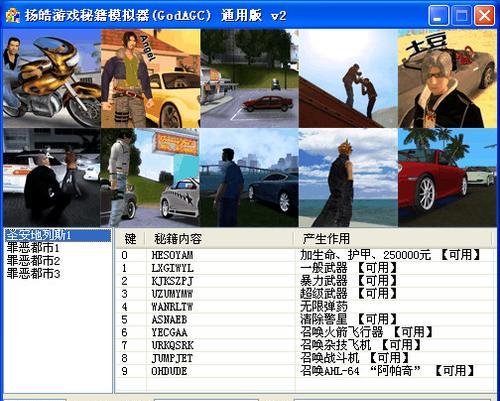Select the WANRLTW cheat code
This screenshot has width=500, height=401.
172,307
